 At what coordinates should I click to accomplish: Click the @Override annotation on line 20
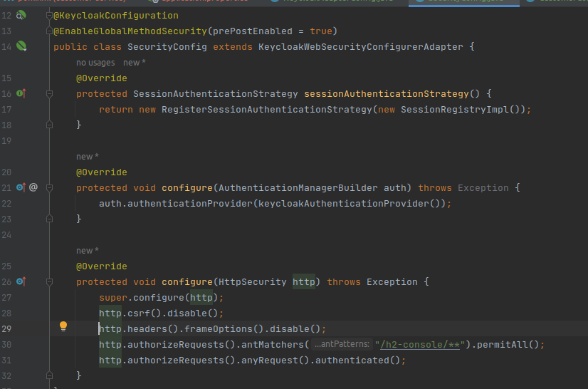[102, 172]
